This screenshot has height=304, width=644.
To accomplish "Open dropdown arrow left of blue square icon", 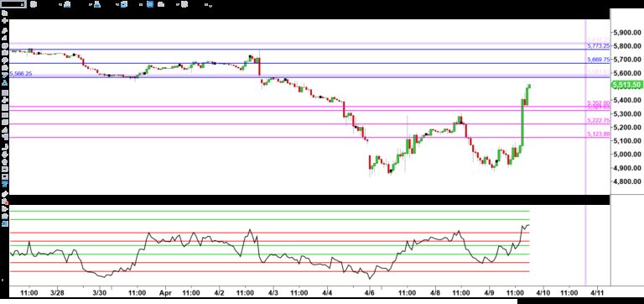I will pyautogui.click(x=141, y=4).
